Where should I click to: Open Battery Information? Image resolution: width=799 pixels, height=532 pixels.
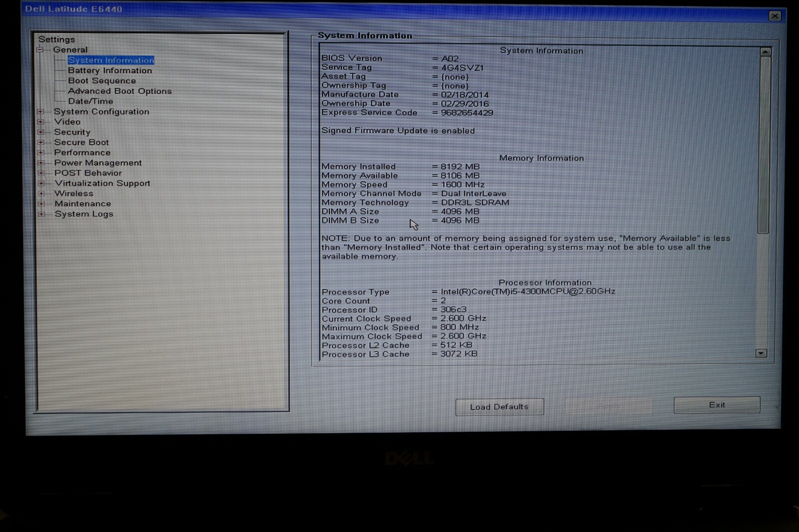[x=110, y=70]
